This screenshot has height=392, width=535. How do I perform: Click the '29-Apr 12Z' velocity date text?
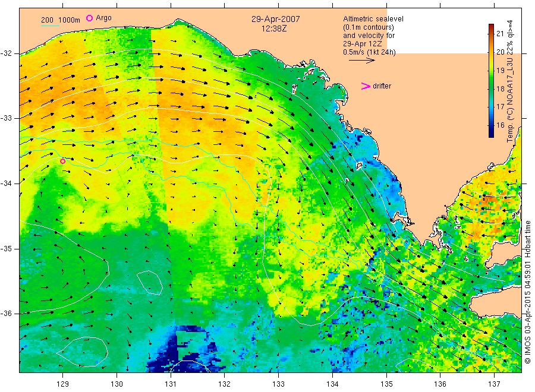(363, 44)
